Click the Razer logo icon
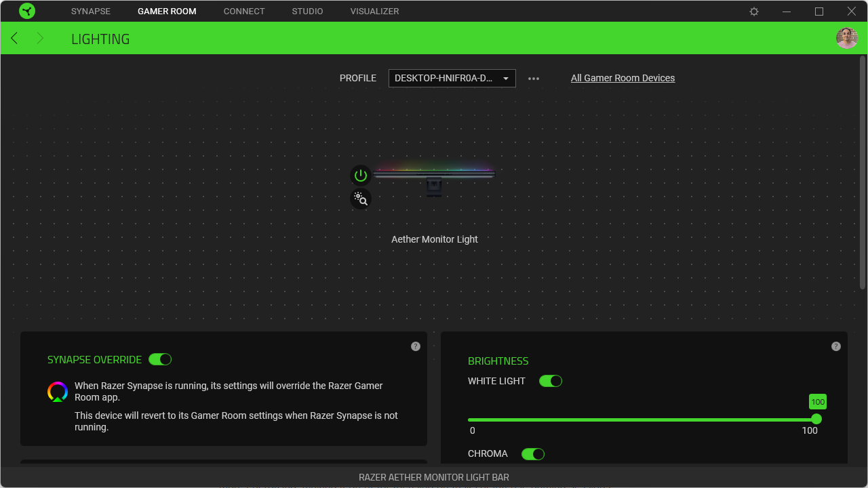868x488 pixels. coord(27,11)
